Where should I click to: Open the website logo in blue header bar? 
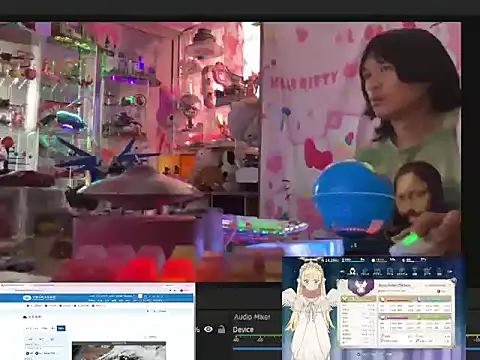tap(39, 298)
